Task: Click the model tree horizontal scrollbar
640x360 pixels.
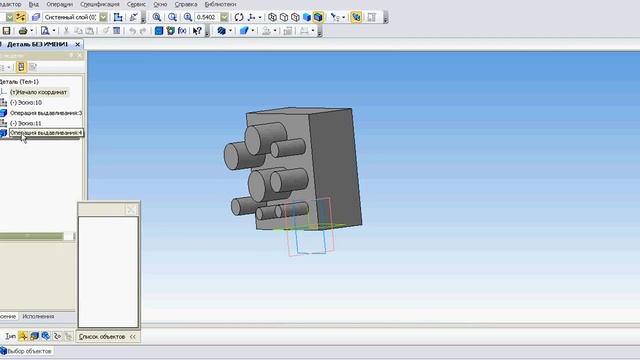Action: point(31,236)
